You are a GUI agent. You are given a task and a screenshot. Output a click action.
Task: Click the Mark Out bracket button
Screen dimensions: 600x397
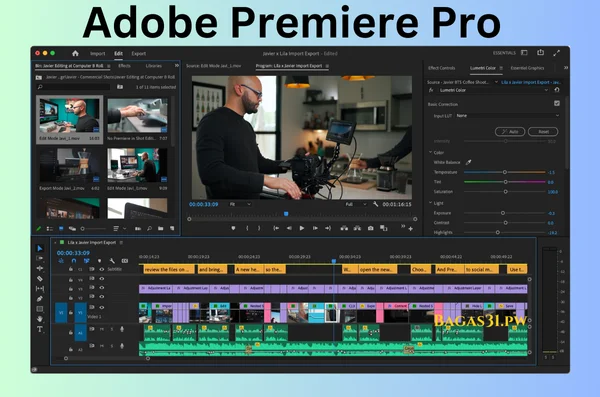pos(259,228)
